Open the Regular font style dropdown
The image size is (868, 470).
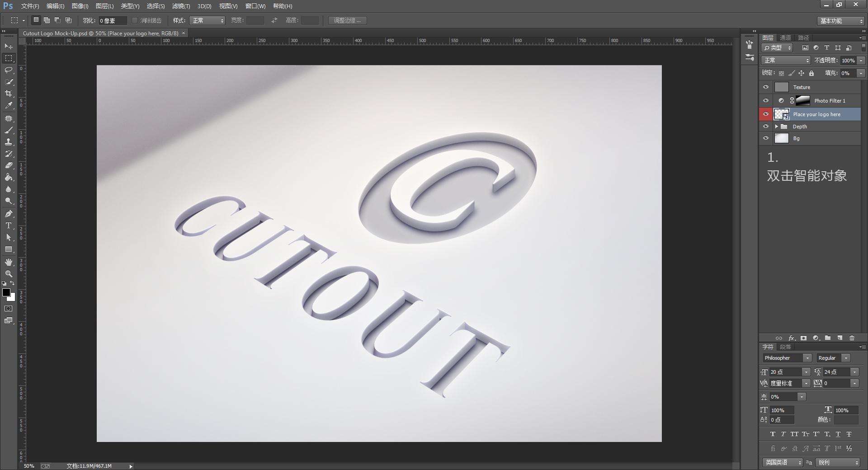(x=846, y=358)
